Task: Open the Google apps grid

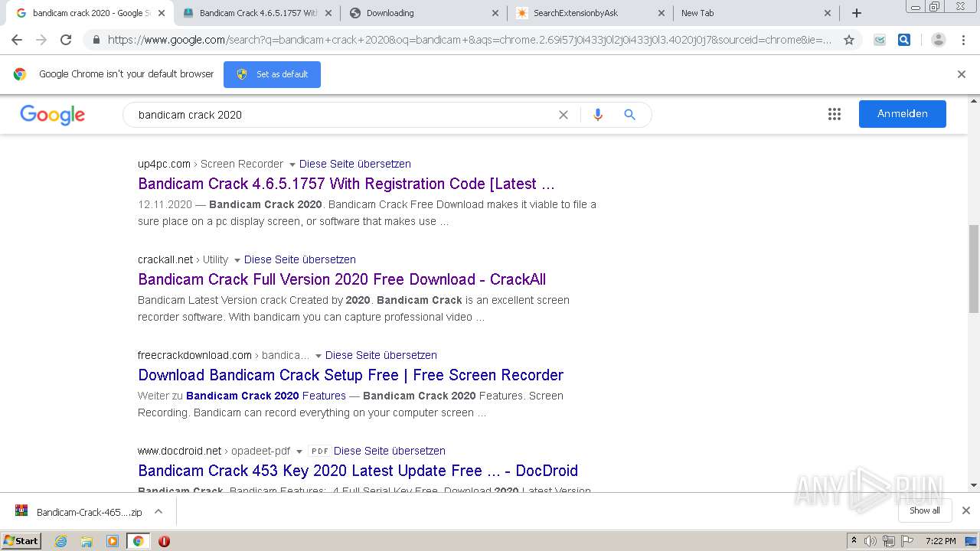Action: [835, 114]
